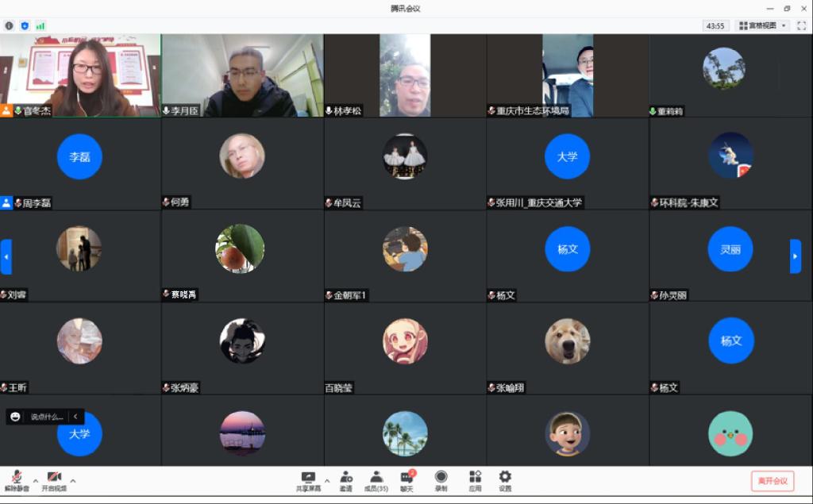Expand audio options arrow beside 解除静音
The width and height of the screenshot is (813, 504).
coord(35,480)
